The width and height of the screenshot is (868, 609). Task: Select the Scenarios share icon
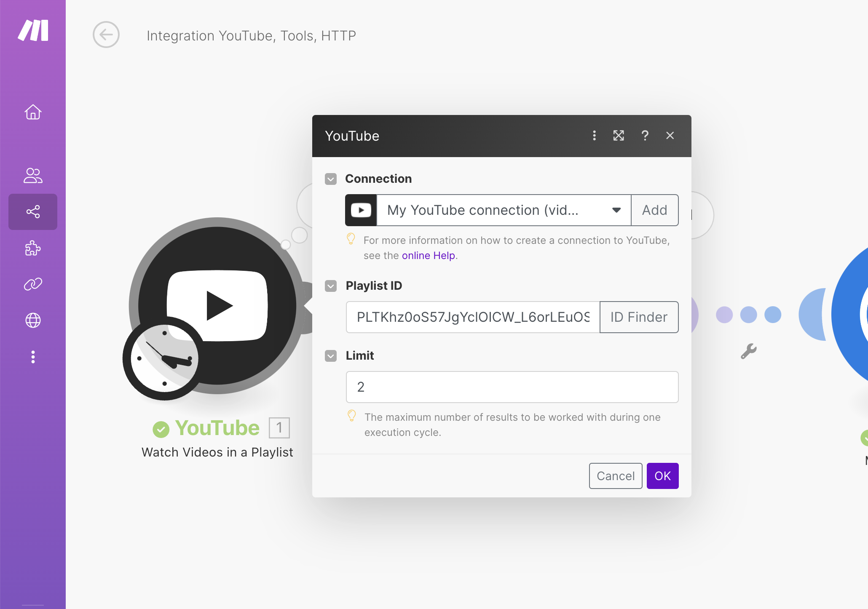coord(33,211)
